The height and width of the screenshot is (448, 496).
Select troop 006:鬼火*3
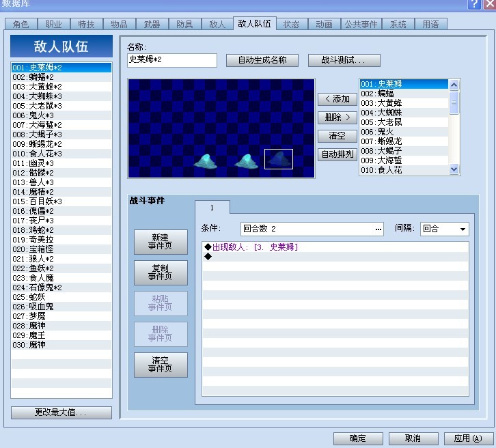click(x=61, y=115)
